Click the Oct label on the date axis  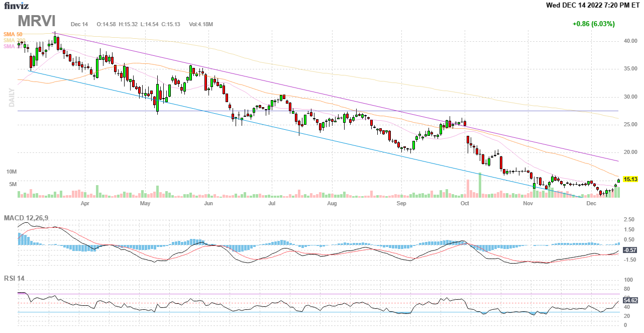[465, 204]
